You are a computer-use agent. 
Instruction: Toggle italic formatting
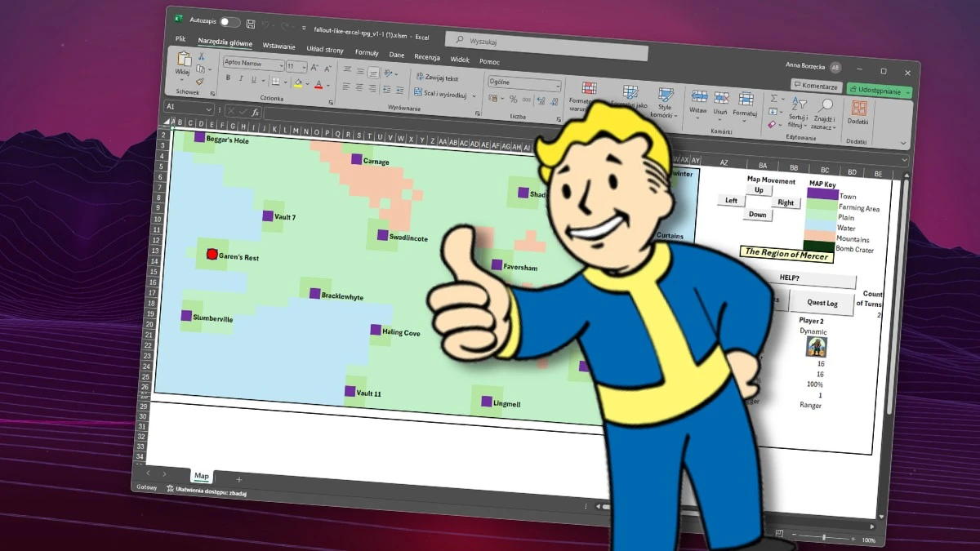[241, 79]
